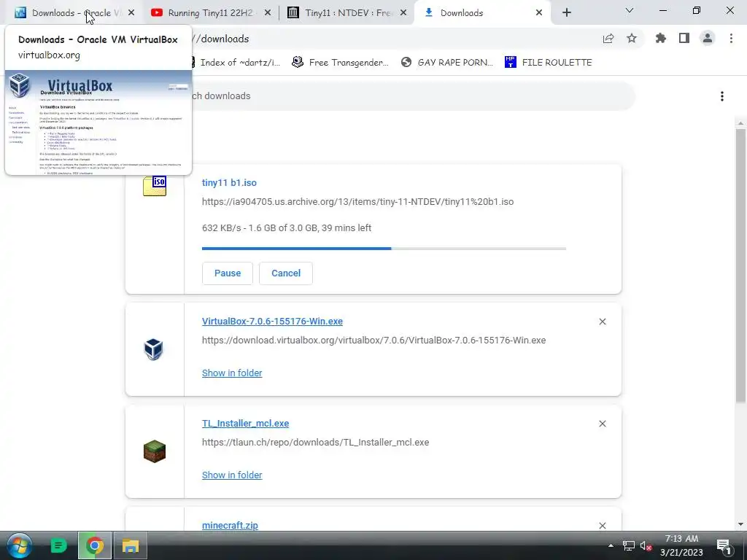Click the VirtualBox tab preview thumbnail
This screenshot has height=560, width=747.
pyautogui.click(x=98, y=122)
